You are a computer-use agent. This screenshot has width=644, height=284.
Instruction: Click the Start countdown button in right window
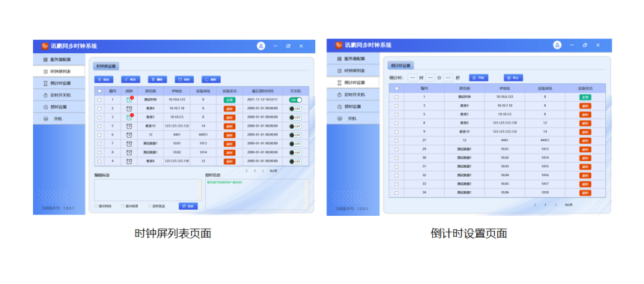click(479, 78)
